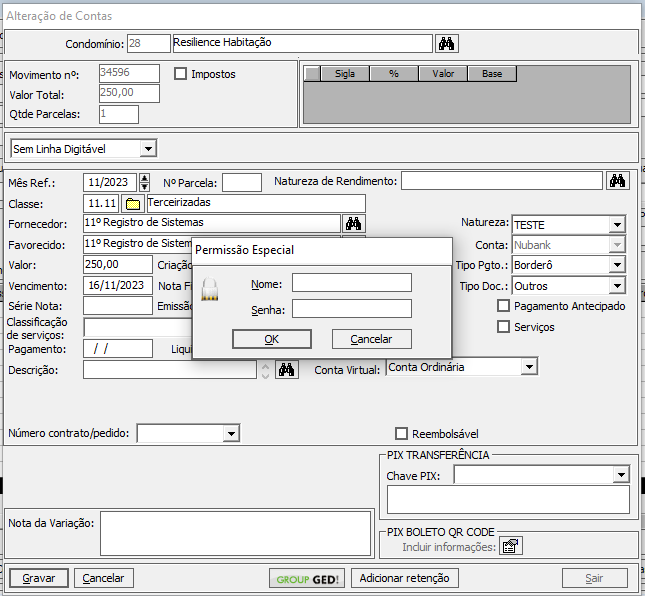Expand Natureza TESTE dropdown
This screenshot has height=596, width=645.
[617, 225]
